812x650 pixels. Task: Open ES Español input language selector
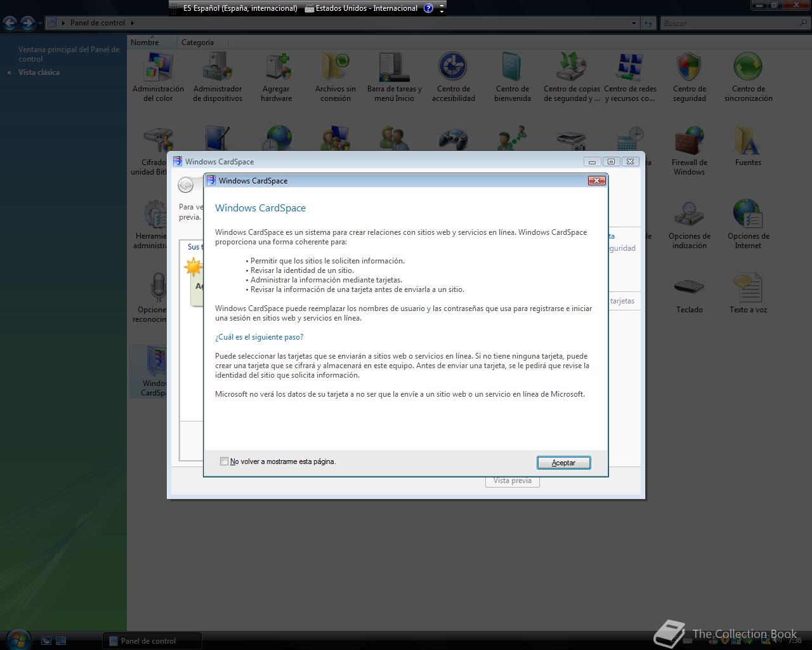pos(240,8)
